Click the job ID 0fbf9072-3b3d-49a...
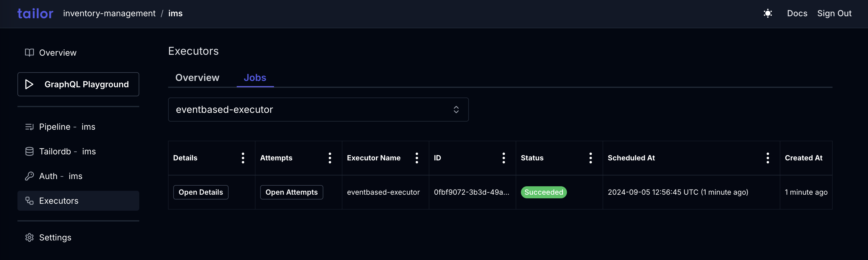 471,192
